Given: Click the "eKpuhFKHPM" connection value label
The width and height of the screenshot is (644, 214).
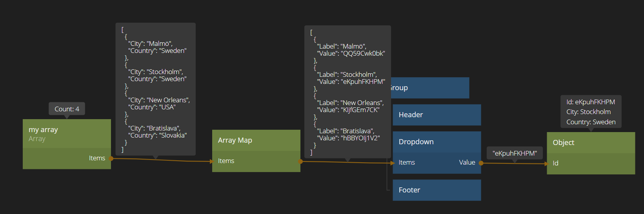Looking at the screenshot, I should click(x=515, y=153).
